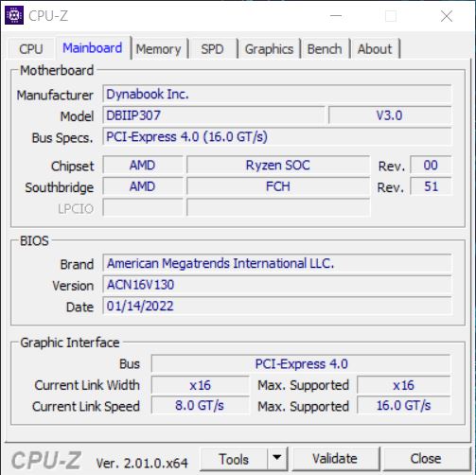476x475 pixels.
Task: Click the CPU-Z app icon in title bar
Action: click(x=14, y=15)
